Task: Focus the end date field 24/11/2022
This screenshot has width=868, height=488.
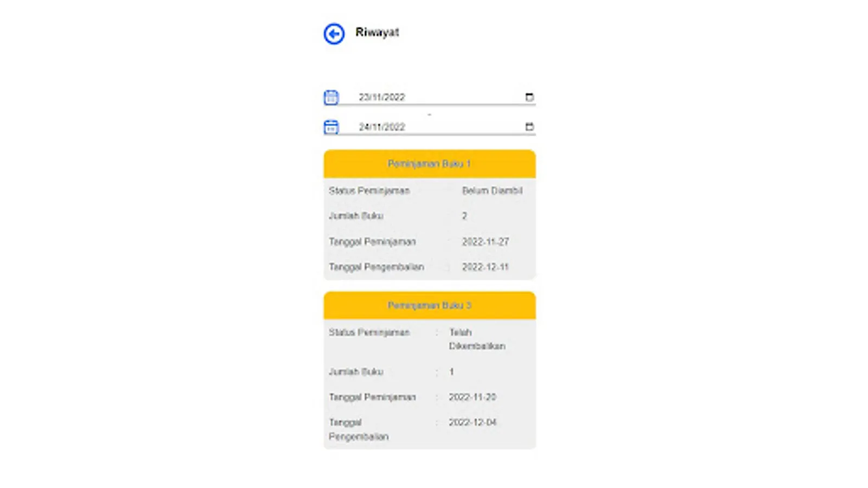Action: coord(438,127)
